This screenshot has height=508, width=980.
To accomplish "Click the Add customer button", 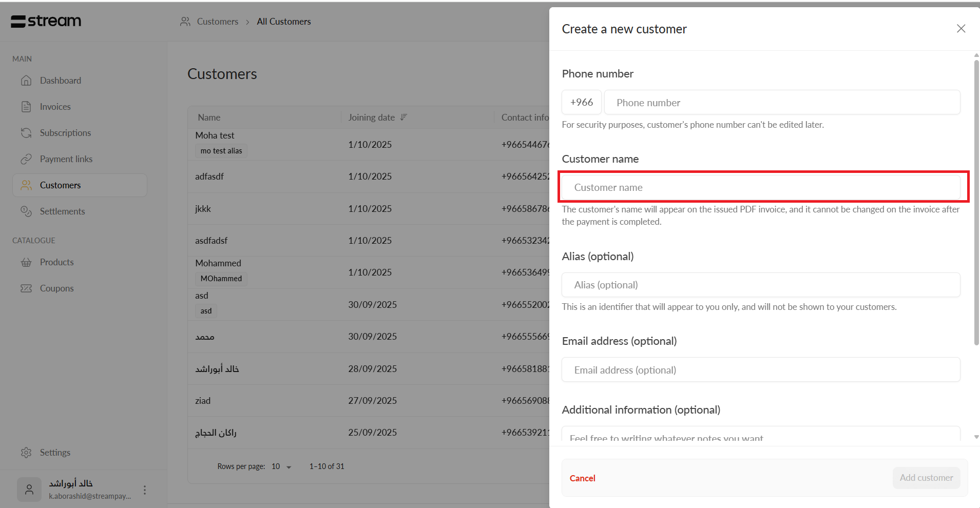I will (x=926, y=478).
